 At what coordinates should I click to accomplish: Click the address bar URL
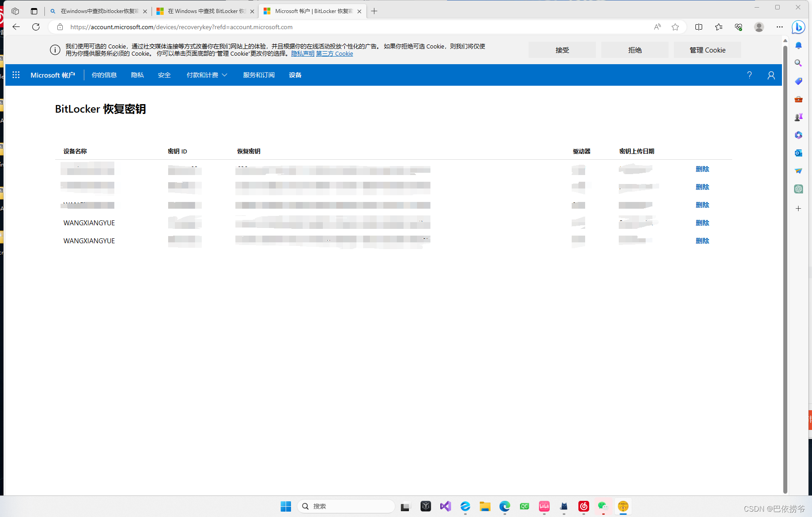[182, 27]
